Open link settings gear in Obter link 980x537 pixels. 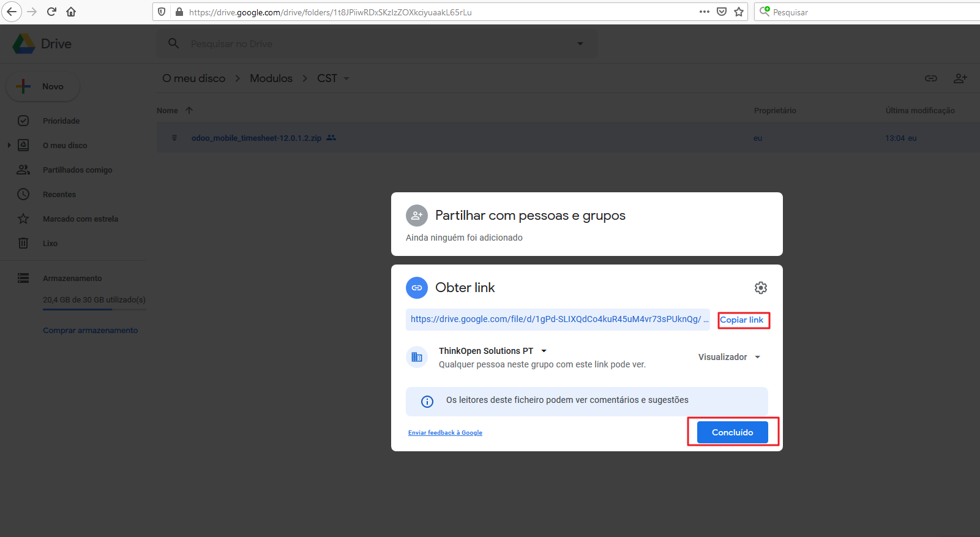pyautogui.click(x=760, y=288)
